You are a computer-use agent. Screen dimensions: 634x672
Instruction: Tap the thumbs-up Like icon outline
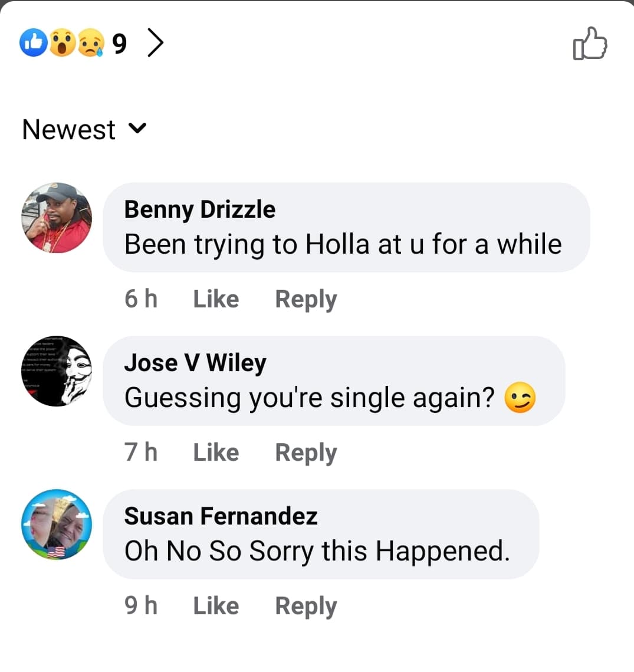pyautogui.click(x=590, y=44)
